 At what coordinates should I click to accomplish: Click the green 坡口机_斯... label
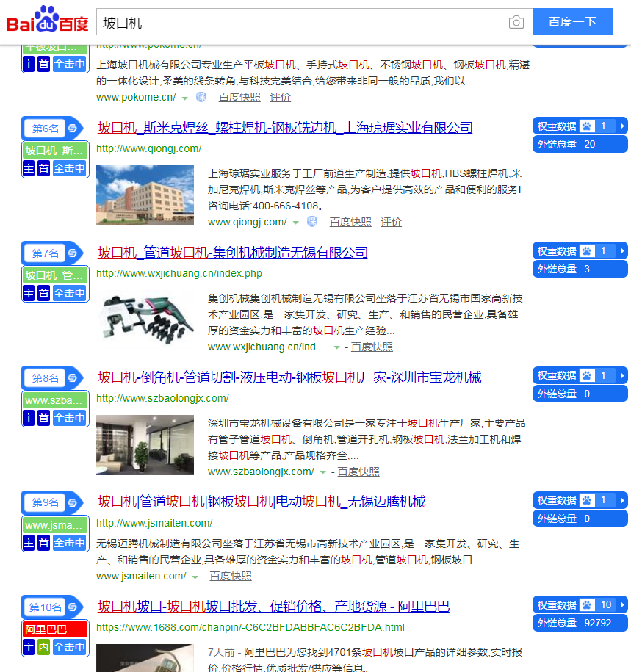click(55, 151)
